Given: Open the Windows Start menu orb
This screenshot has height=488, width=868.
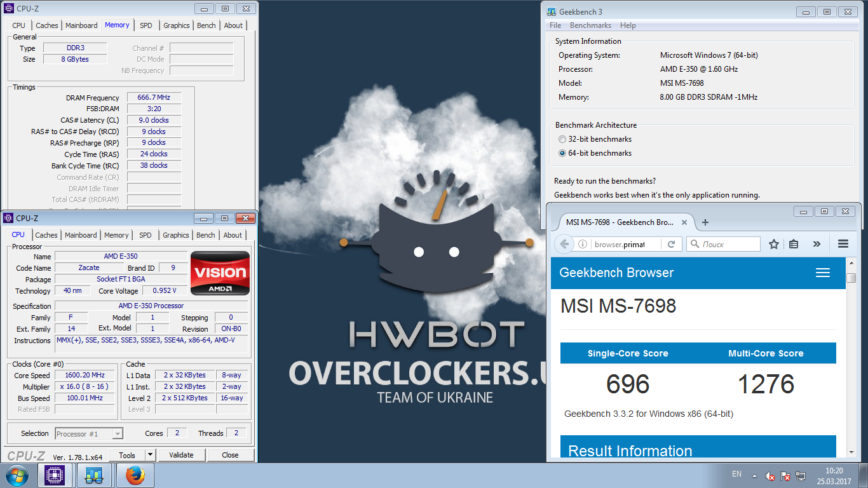Looking at the screenshot, I should 17,475.
